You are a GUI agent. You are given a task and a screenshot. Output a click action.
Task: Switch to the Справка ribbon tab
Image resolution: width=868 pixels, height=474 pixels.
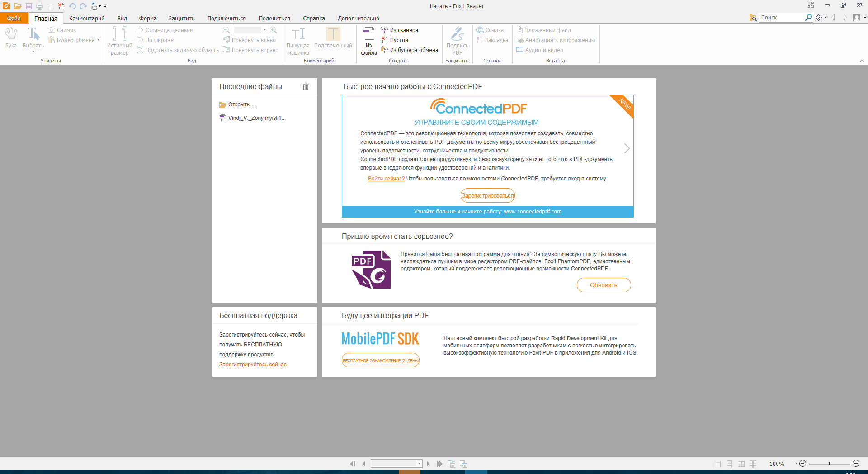[x=314, y=19]
